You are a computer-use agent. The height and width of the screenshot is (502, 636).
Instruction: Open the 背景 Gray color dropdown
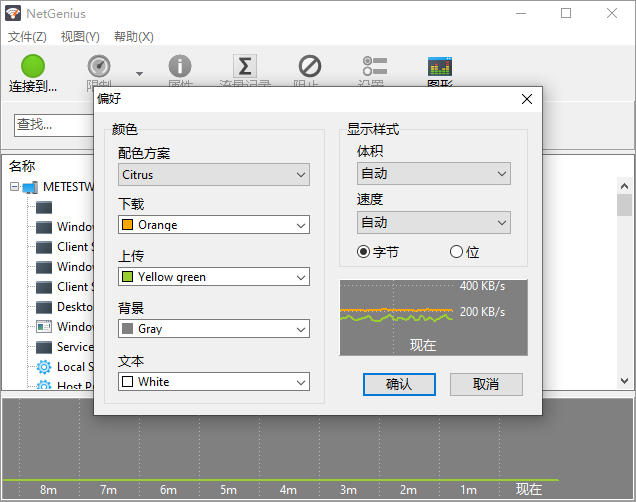click(214, 329)
